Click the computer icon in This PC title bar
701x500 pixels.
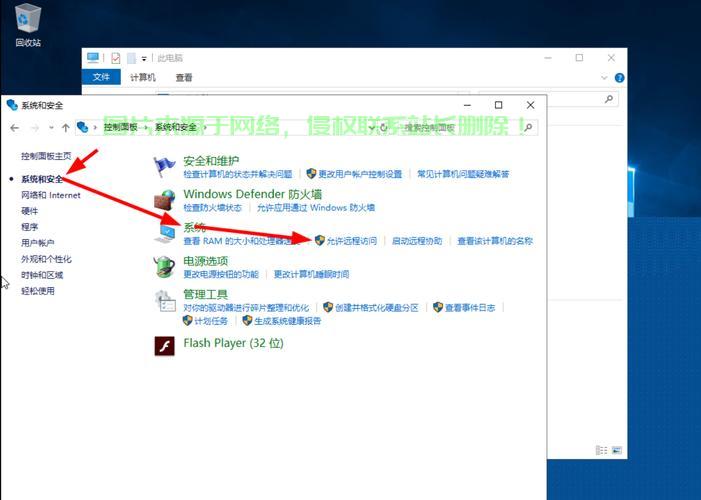pos(93,58)
